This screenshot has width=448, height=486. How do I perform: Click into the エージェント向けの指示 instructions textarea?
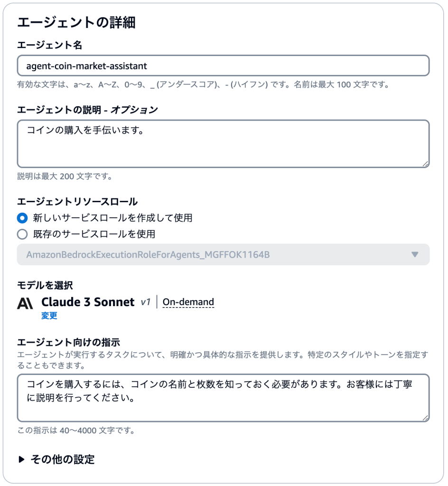coord(223,398)
